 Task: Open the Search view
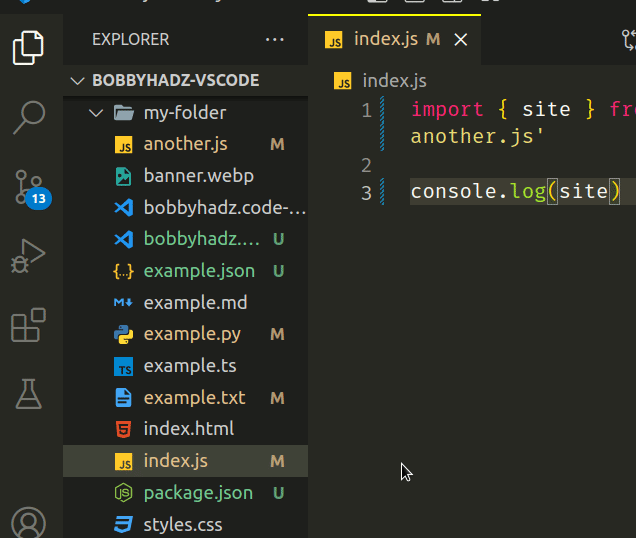(29, 117)
